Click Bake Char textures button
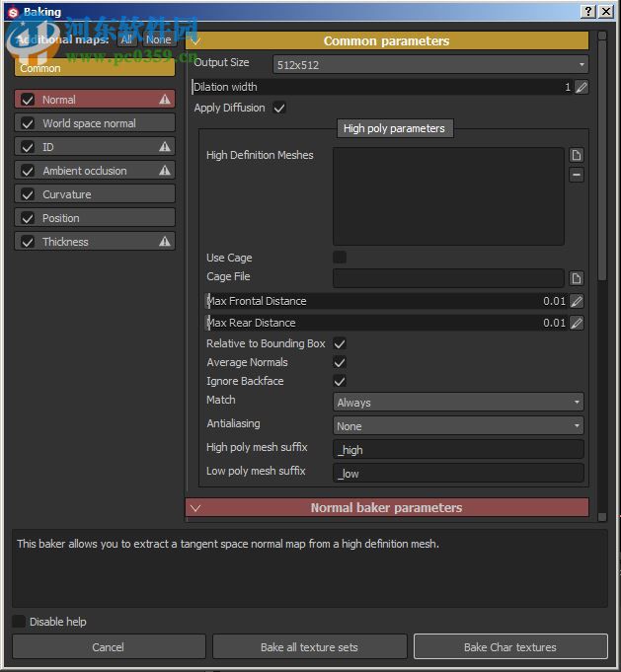 tap(510, 646)
